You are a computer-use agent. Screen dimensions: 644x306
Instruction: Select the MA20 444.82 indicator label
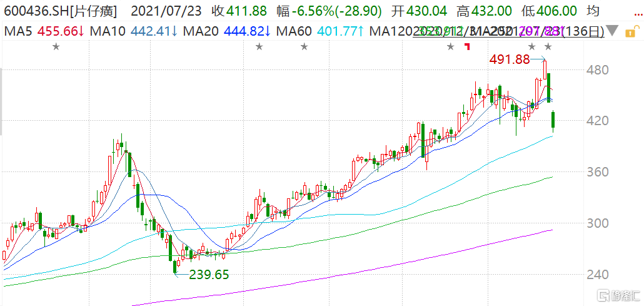pyautogui.click(x=227, y=31)
